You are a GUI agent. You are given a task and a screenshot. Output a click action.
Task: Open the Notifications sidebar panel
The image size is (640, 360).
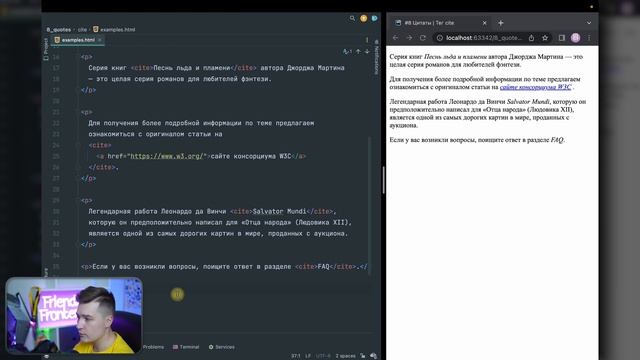376,57
